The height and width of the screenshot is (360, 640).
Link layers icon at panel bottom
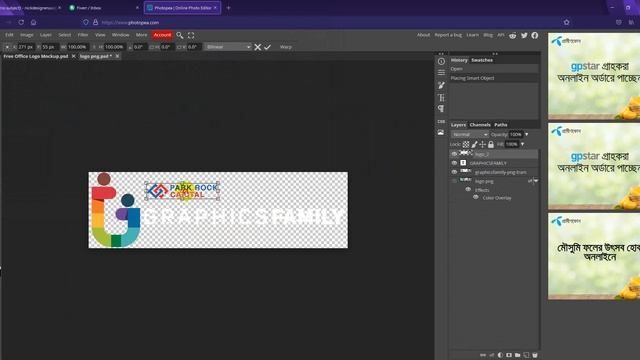(483, 355)
